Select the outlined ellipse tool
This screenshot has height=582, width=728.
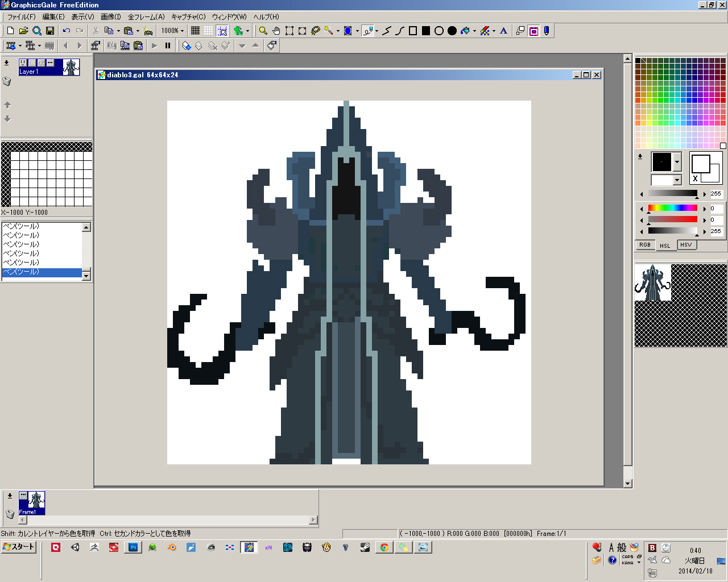coord(439,31)
